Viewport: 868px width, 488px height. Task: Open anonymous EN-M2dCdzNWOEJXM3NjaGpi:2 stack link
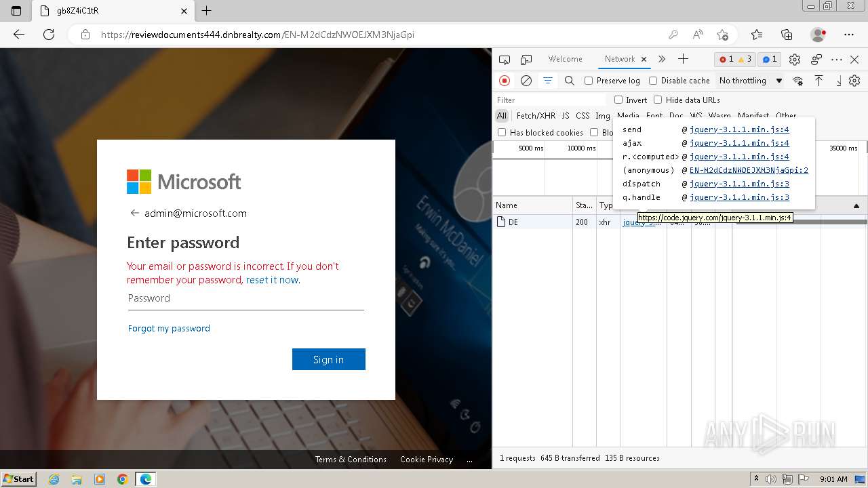tap(749, 170)
